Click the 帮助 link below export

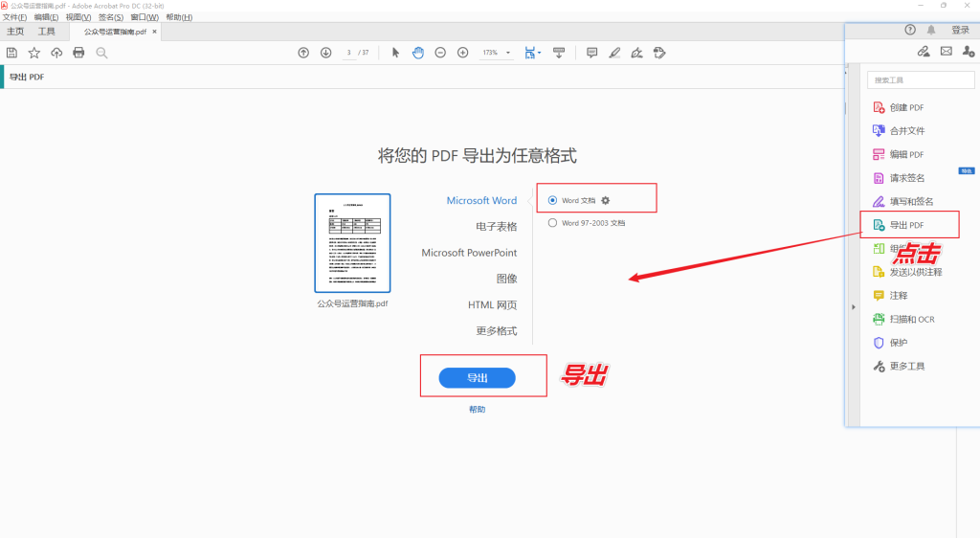pos(477,410)
